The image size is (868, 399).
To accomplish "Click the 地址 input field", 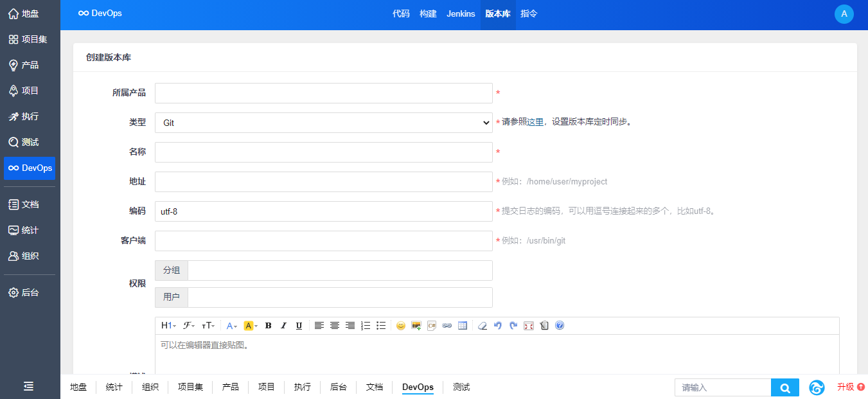I will click(x=323, y=182).
